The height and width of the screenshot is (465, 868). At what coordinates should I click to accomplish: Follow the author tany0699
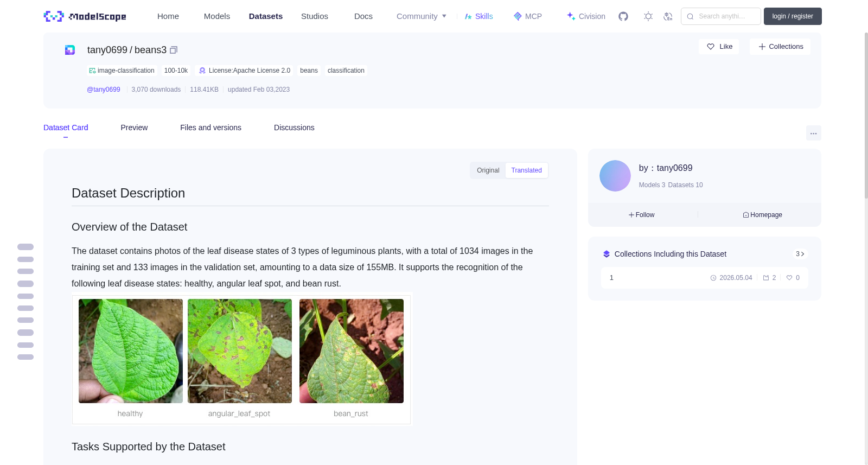click(641, 215)
